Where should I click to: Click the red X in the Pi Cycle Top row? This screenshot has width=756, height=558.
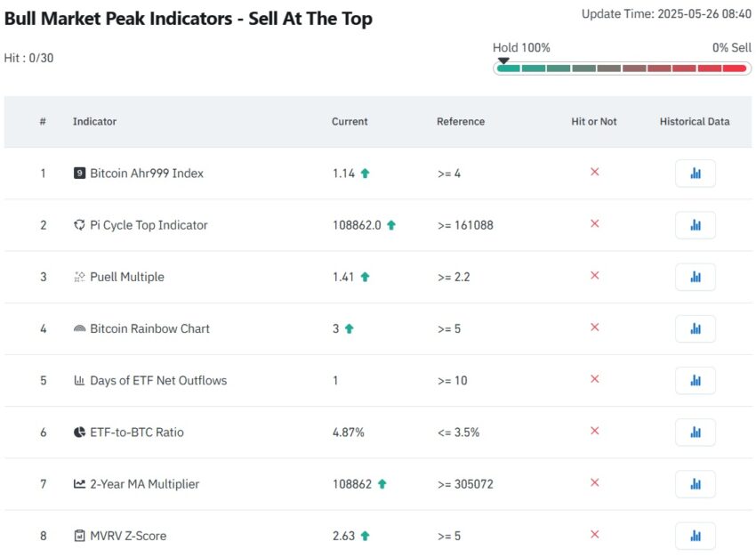pyautogui.click(x=594, y=223)
